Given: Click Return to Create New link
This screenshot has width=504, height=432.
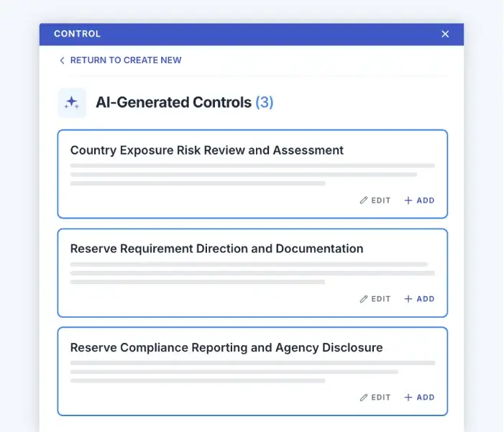Looking at the screenshot, I should pyautogui.click(x=121, y=60).
